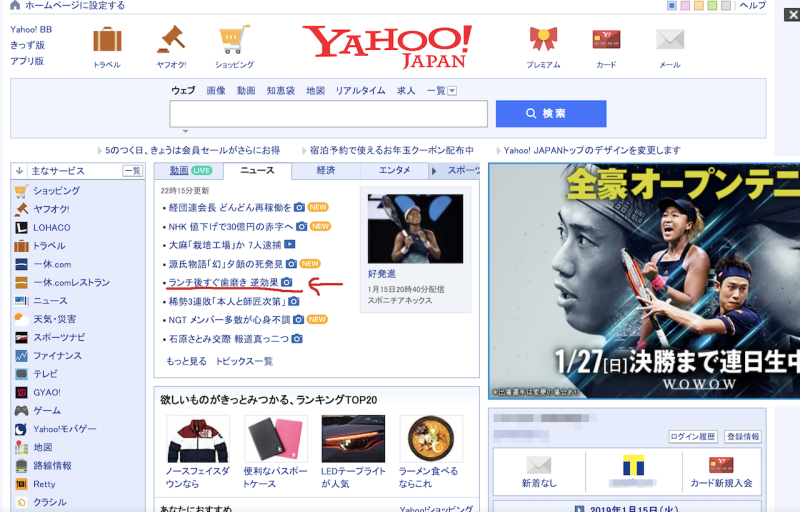Screen dimensions: 800x512
Task: Click inside the web search text field
Action: click(x=328, y=114)
